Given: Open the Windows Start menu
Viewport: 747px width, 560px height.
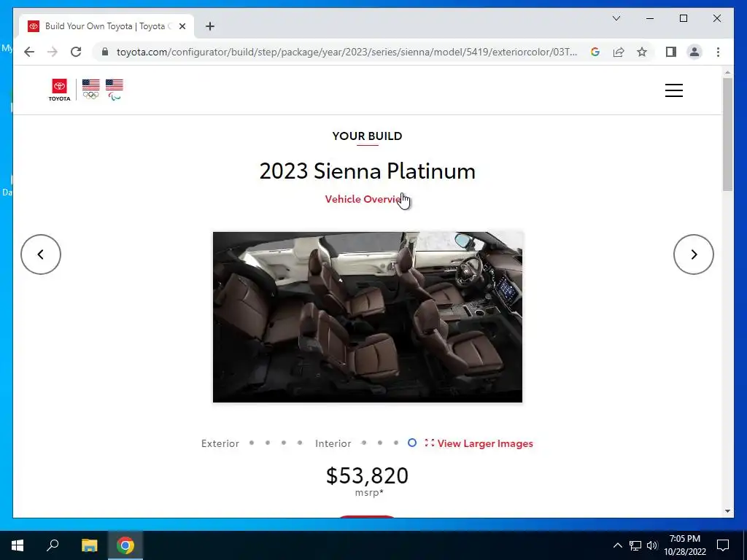Looking at the screenshot, I should tap(18, 545).
